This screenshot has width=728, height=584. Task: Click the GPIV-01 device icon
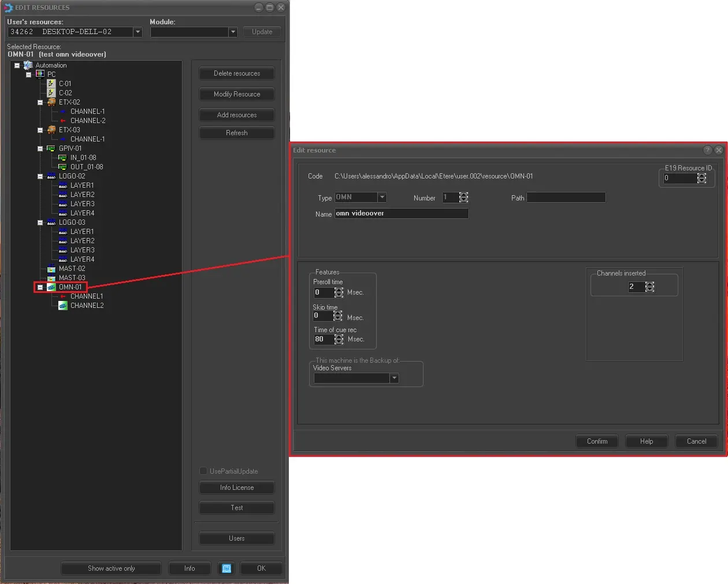point(51,148)
